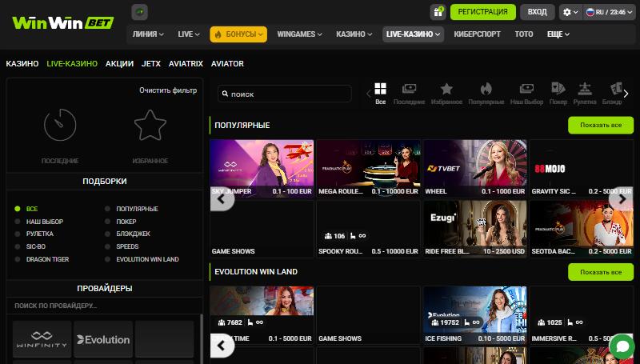This screenshot has height=364, width=640.
Task: Click the search magnifier icon
Action: click(x=225, y=94)
